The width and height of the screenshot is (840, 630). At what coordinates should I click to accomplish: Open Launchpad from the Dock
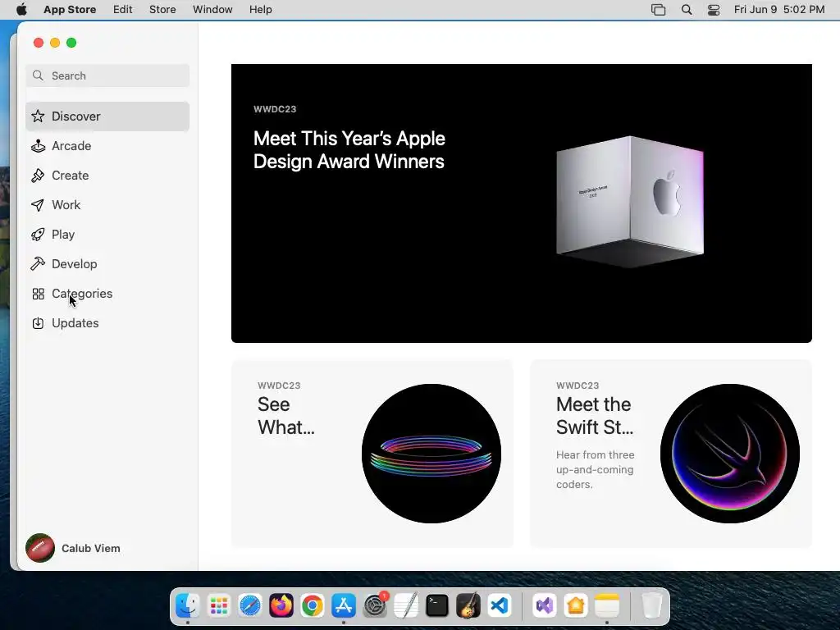pyautogui.click(x=219, y=606)
